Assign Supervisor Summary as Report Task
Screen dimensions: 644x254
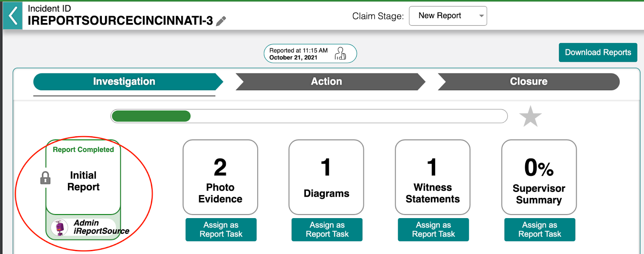click(540, 229)
